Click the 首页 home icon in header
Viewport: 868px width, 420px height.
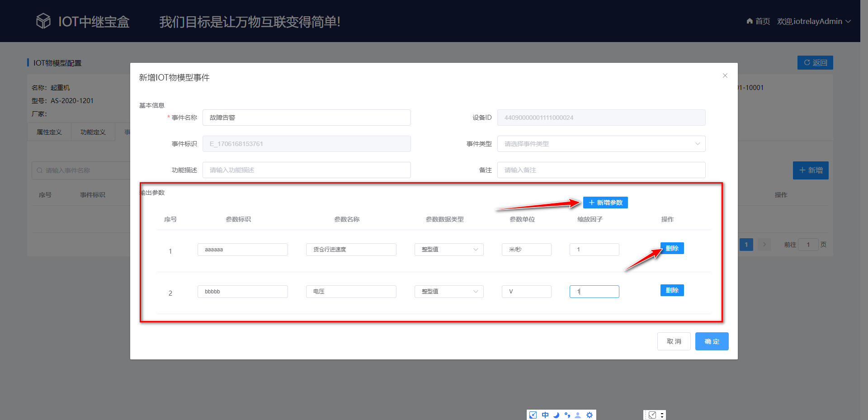pos(749,21)
